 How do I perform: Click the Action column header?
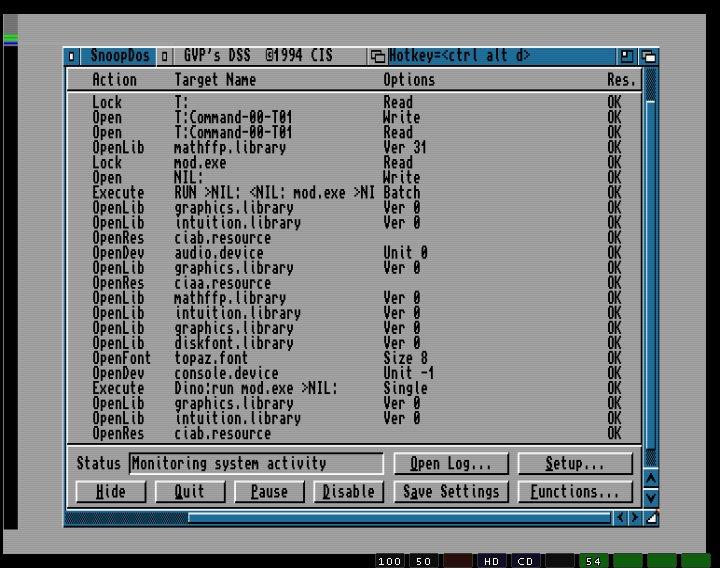point(114,80)
